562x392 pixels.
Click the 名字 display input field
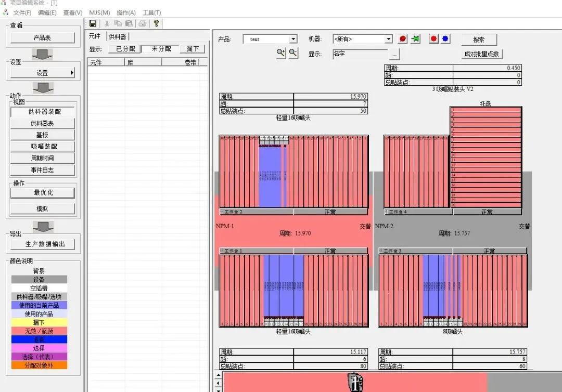(360, 54)
